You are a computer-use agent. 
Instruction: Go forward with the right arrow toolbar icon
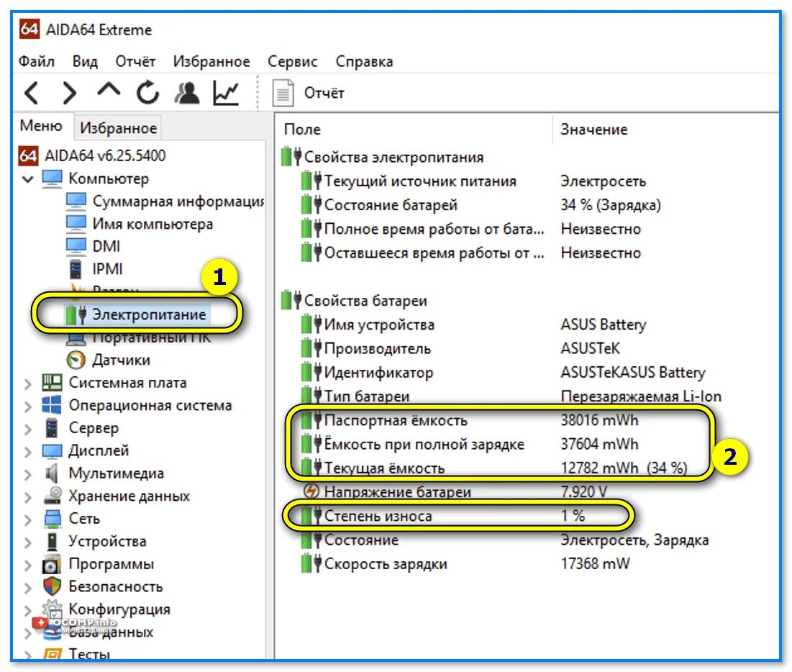click(69, 93)
